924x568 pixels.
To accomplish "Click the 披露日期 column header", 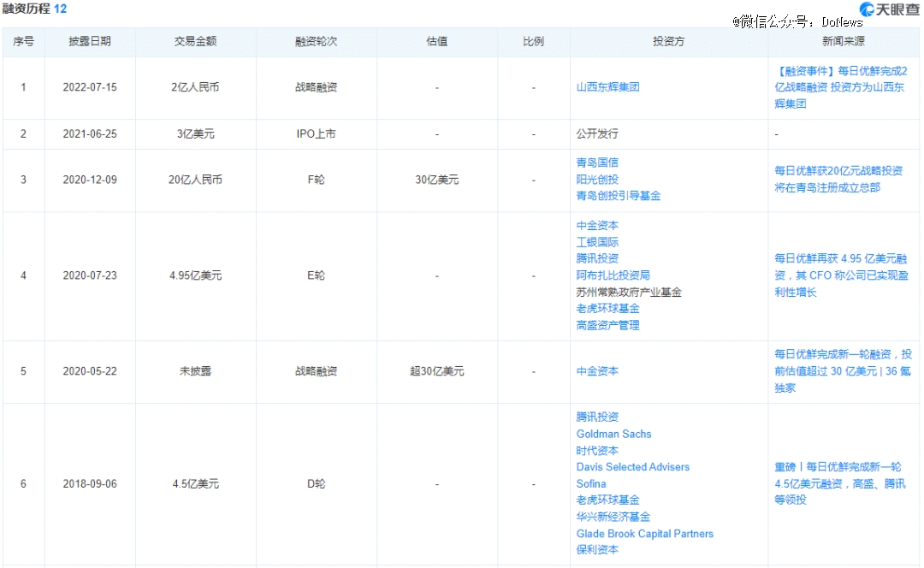I will click(x=90, y=41).
